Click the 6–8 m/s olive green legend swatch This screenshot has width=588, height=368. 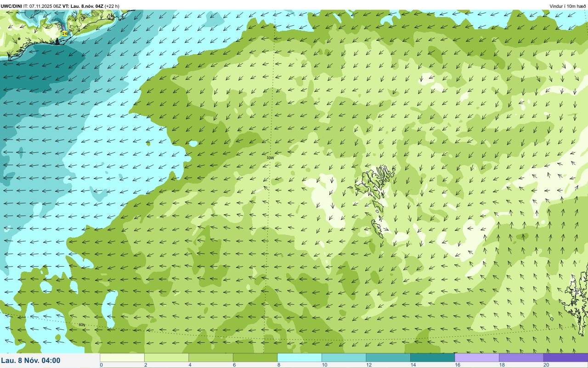255,357
